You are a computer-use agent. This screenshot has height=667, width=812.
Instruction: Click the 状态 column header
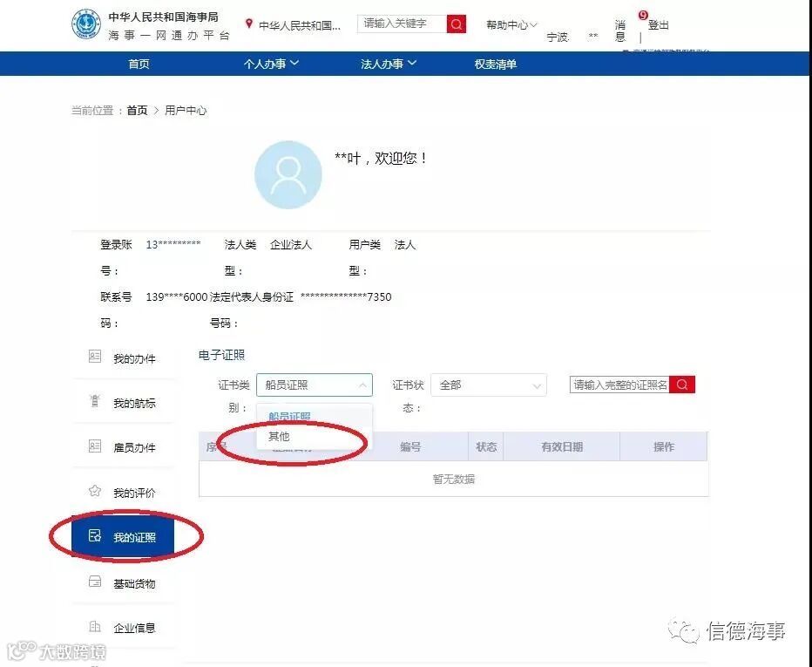pos(486,446)
